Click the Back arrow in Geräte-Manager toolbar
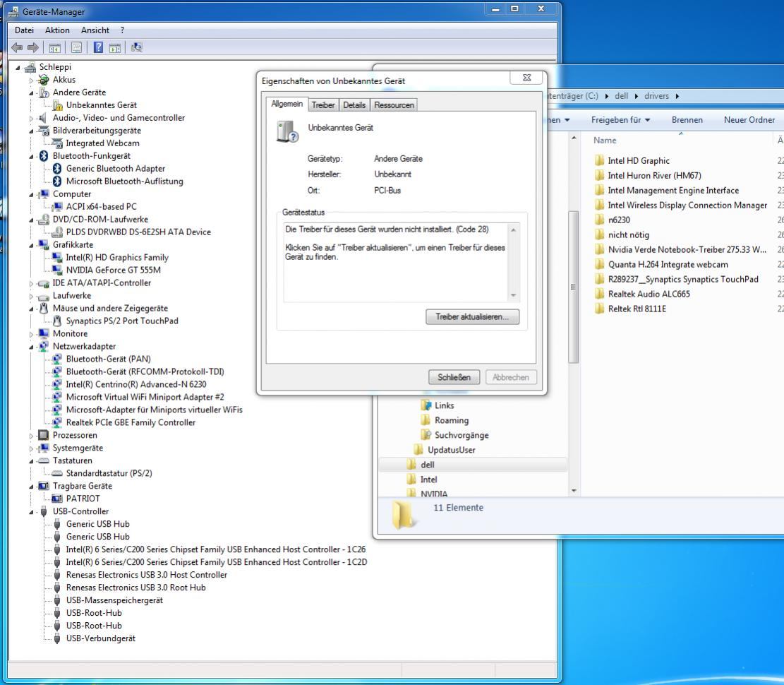Screen dimensions: 784x685 coord(17,47)
